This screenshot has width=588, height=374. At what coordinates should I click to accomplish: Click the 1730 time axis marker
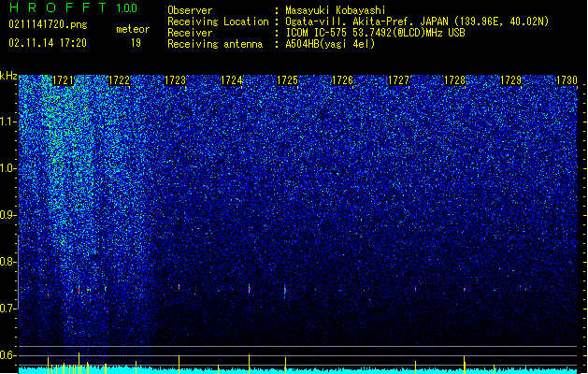tap(566, 80)
